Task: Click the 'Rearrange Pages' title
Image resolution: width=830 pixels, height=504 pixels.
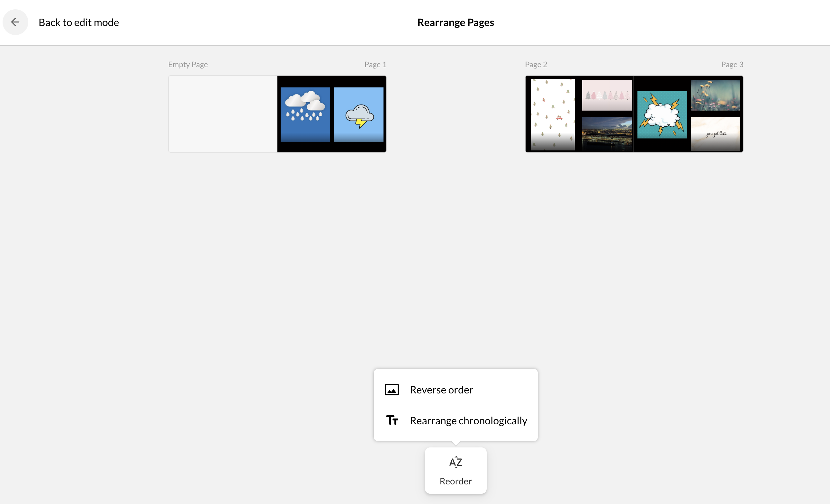Action: point(456,22)
